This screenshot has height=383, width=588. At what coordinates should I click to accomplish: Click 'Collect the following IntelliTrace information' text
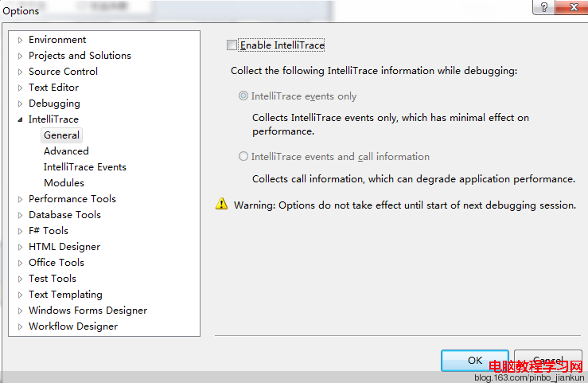[x=374, y=71]
